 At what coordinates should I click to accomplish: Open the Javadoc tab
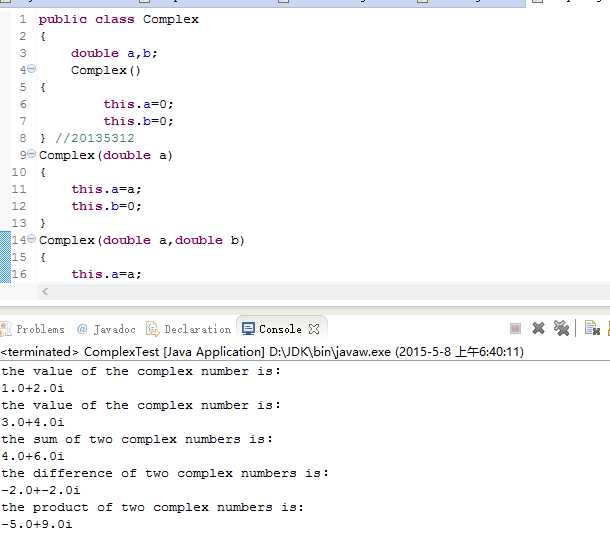click(x=107, y=329)
